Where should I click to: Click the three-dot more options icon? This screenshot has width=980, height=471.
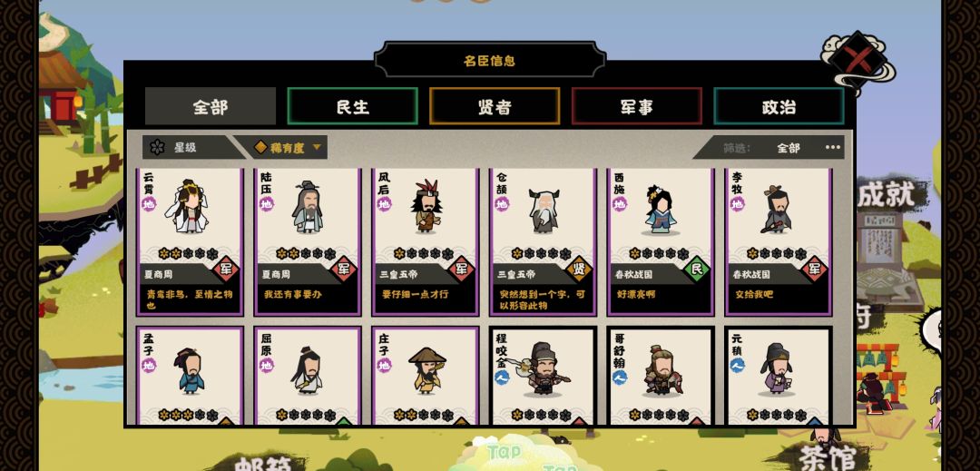pyautogui.click(x=832, y=147)
